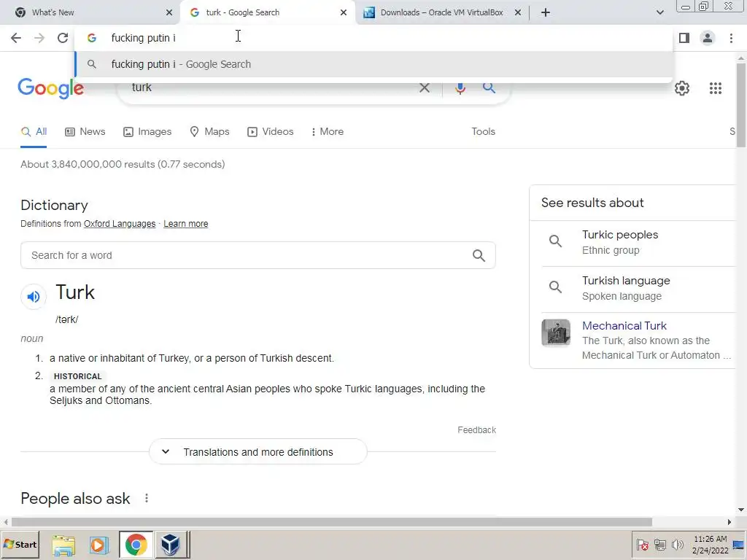Open VirtualBox from the taskbar
This screenshot has width=747, height=560.
170,545
